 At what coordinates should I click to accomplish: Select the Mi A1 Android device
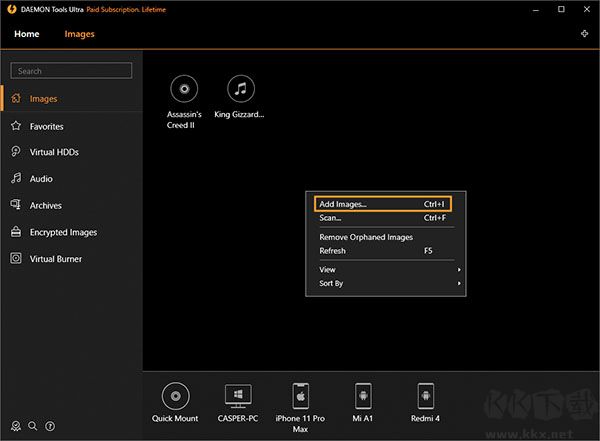pos(361,396)
